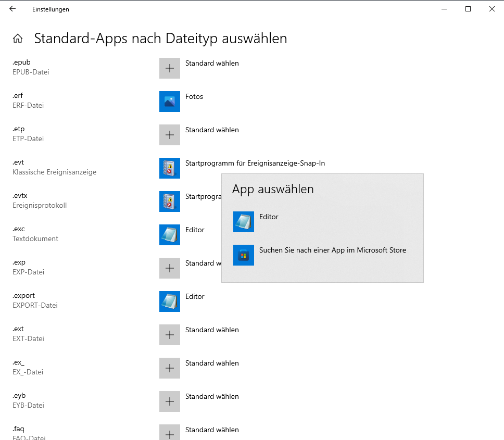
Task: Click the .ext extension label
Action: point(18,329)
